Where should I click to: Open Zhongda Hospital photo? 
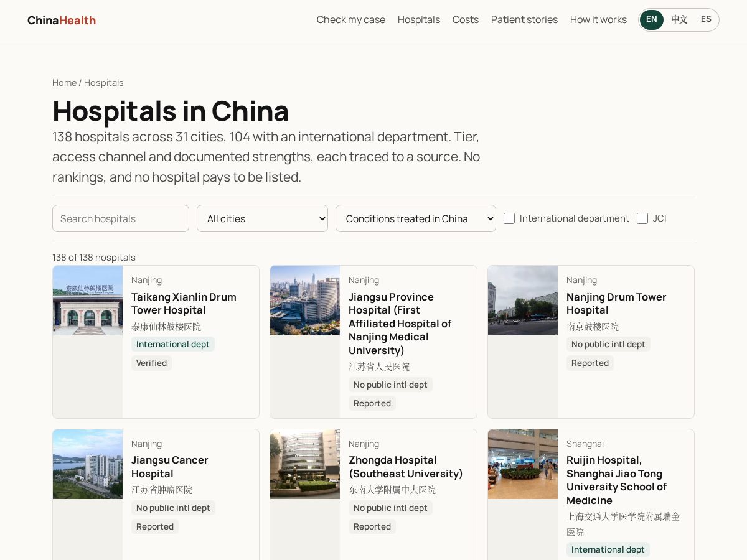tap(305, 464)
